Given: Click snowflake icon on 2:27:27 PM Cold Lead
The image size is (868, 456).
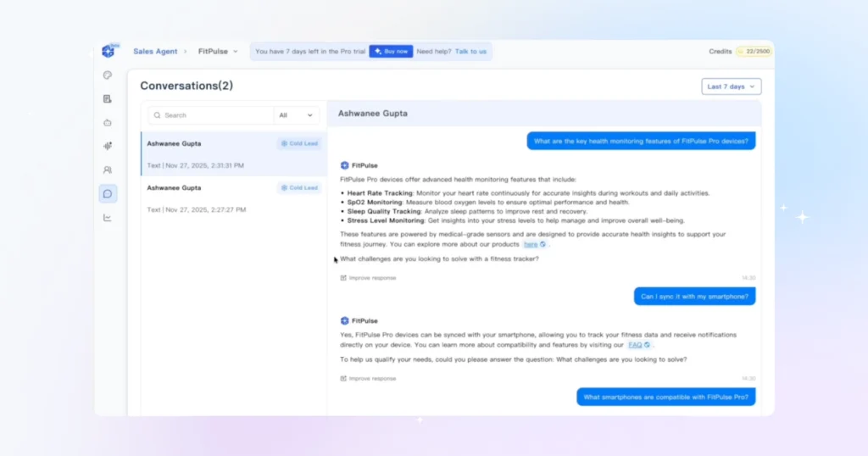Looking at the screenshot, I should pyautogui.click(x=284, y=187).
